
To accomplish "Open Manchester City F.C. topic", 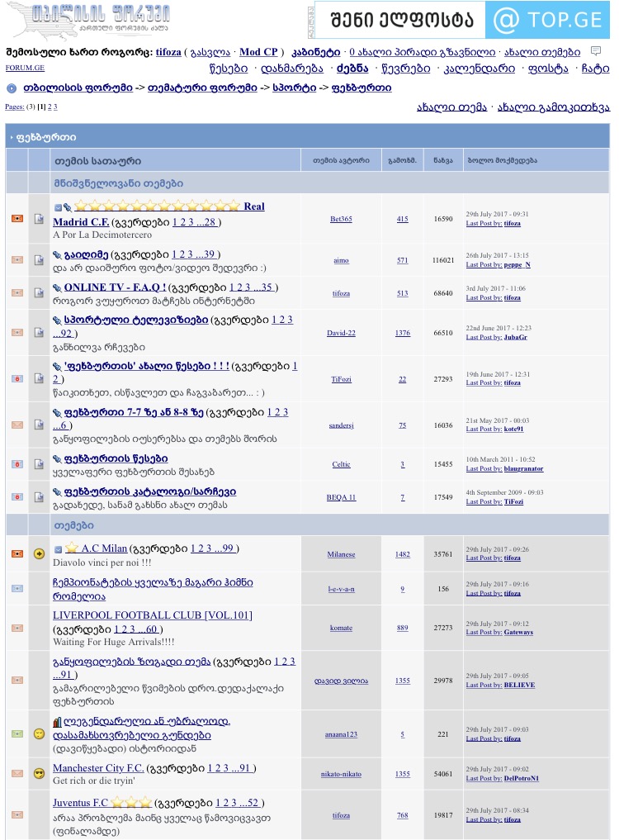I will [x=98, y=767].
